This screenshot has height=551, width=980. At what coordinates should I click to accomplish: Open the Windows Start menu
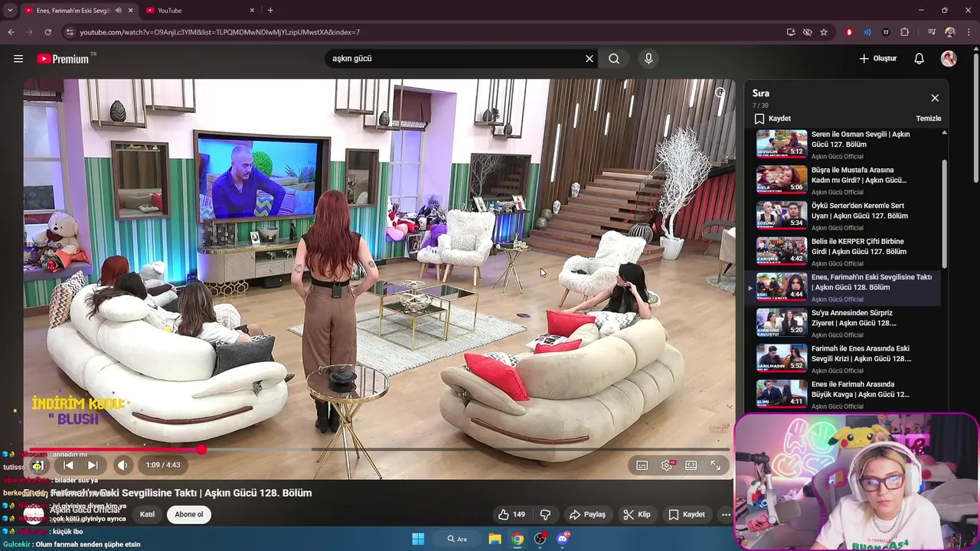418,539
